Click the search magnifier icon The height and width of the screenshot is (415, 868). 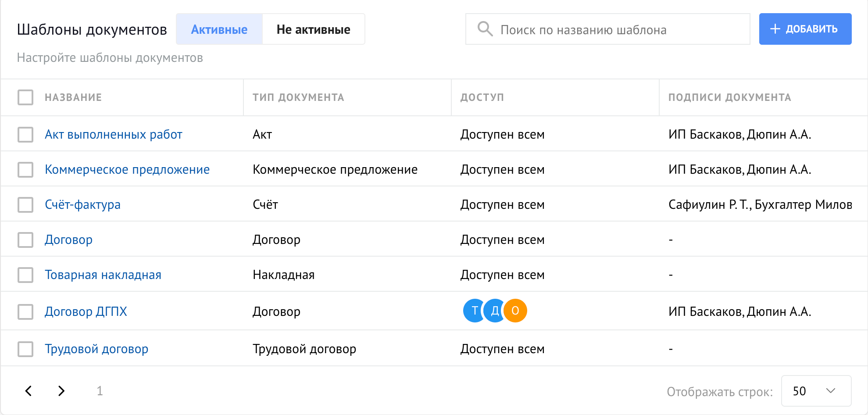click(x=485, y=29)
